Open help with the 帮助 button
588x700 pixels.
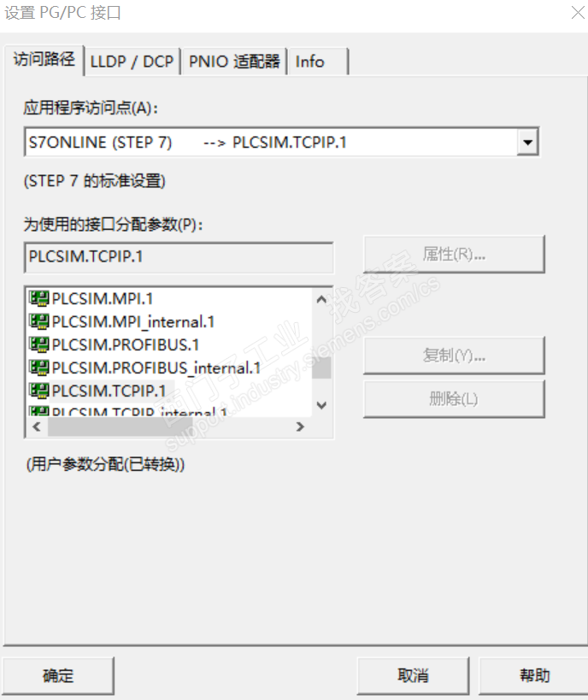[x=534, y=676]
